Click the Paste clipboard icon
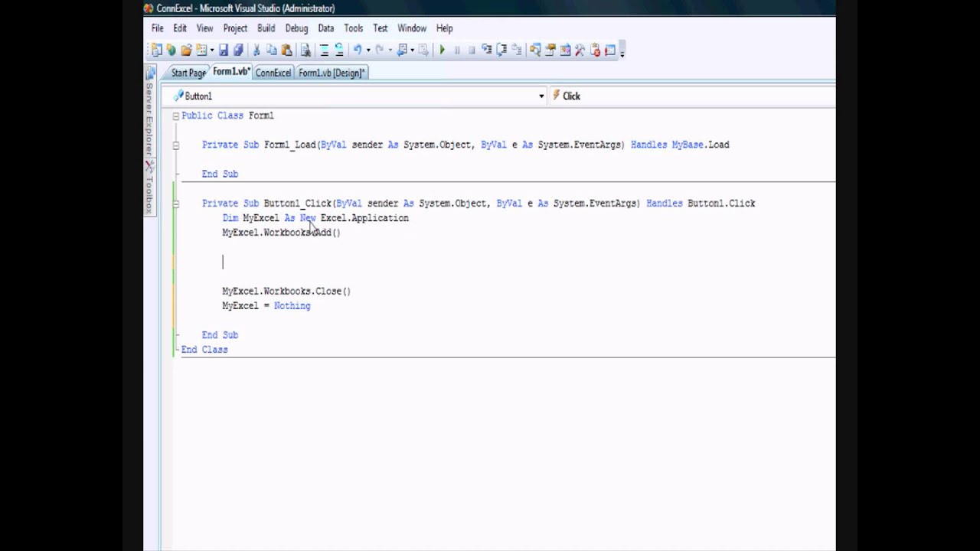The width and height of the screenshot is (980, 551). 286,51
